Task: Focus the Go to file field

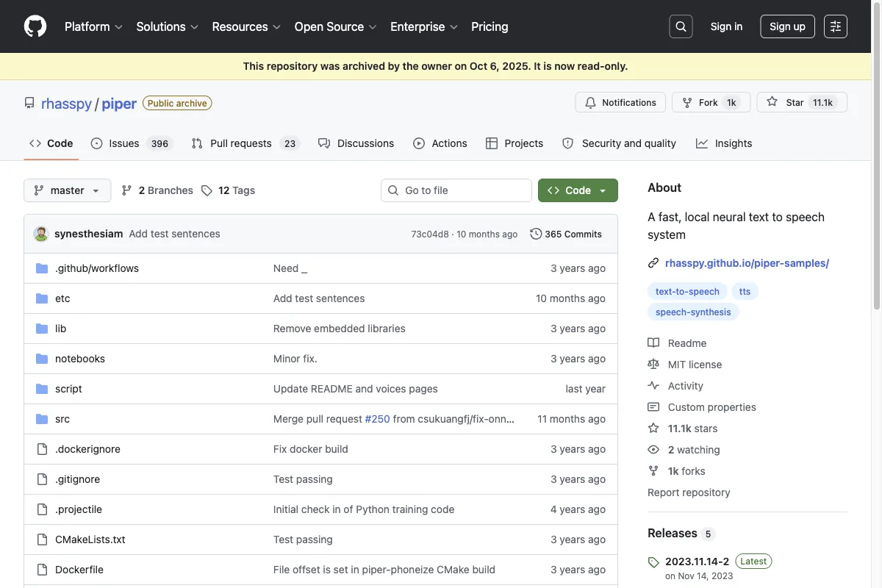Action: coord(456,190)
